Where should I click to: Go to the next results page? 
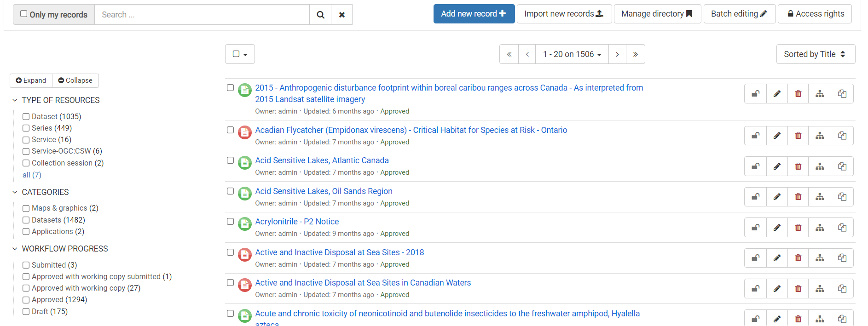(617, 54)
